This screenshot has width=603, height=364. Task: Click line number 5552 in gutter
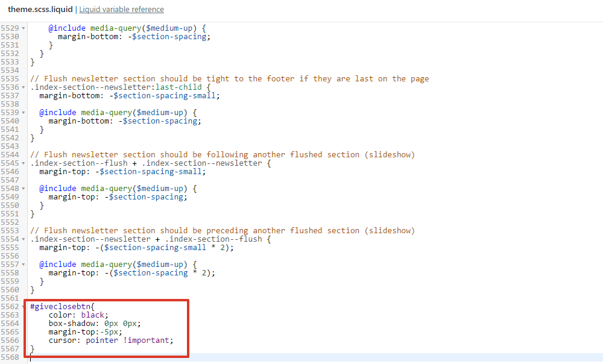click(10, 222)
